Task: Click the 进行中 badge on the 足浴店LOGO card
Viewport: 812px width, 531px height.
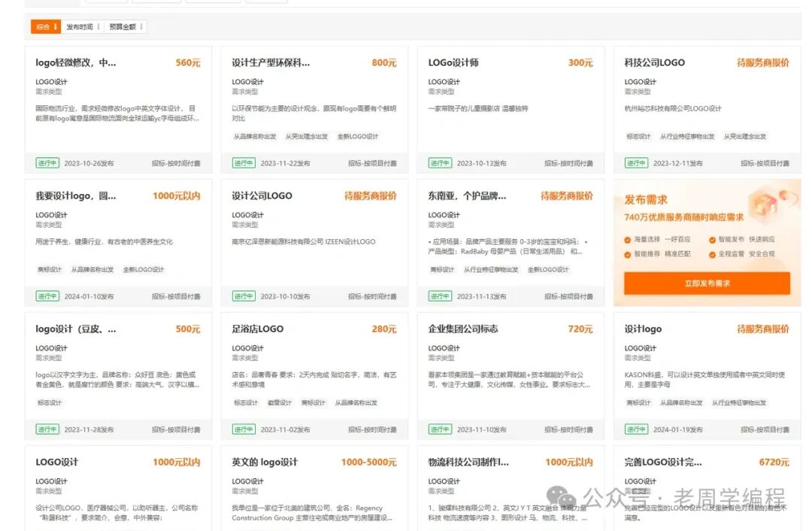Action: pyautogui.click(x=244, y=429)
